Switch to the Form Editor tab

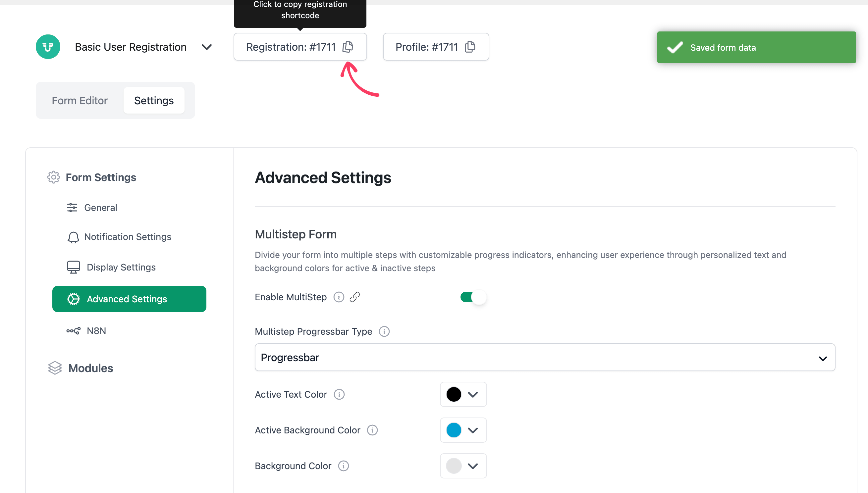[x=79, y=100]
